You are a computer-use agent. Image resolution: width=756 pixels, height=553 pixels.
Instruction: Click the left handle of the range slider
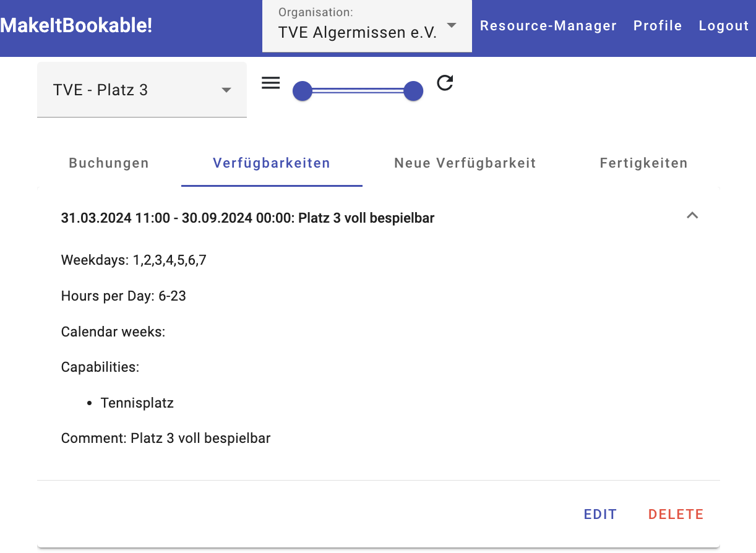click(302, 91)
